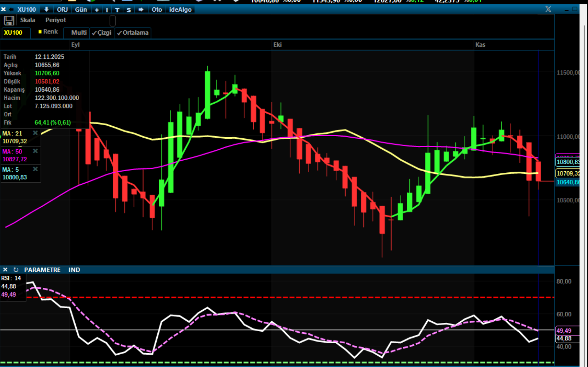Viewport: 588px width, 367px height.
Task: Click the Oto button
Action: pyautogui.click(x=157, y=9)
